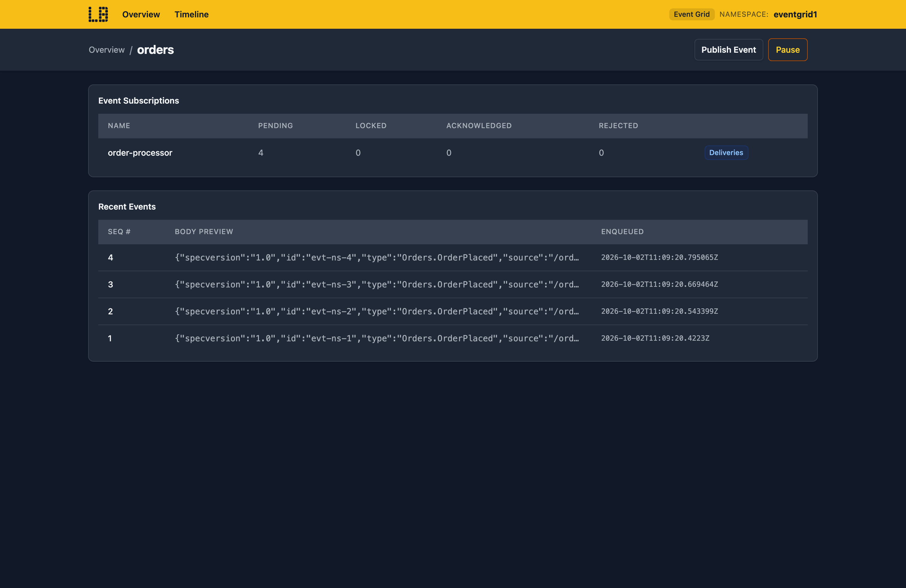Select the order-processor subscription name
Screen dimensions: 906x588
140,153
